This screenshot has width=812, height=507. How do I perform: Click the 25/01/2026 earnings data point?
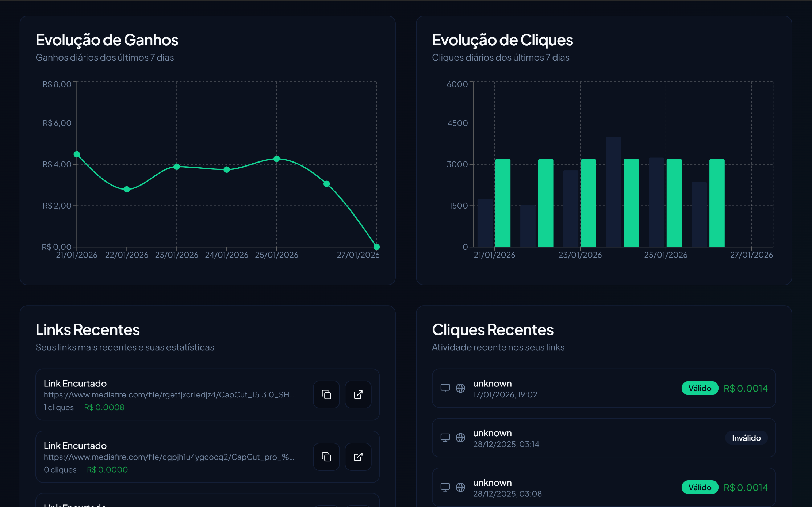point(276,159)
